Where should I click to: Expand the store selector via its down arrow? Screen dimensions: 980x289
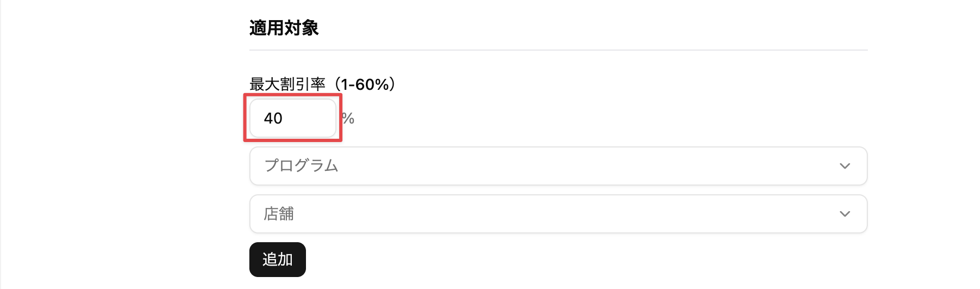tap(844, 214)
